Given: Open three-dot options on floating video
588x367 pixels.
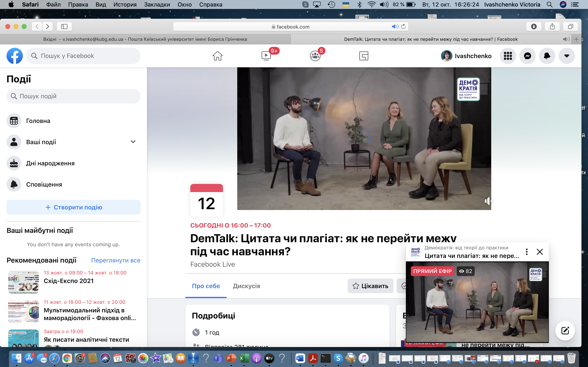Looking at the screenshot, I should point(527,252).
